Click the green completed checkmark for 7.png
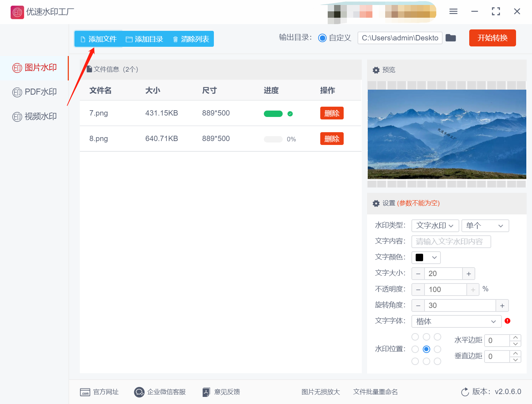 (x=290, y=114)
